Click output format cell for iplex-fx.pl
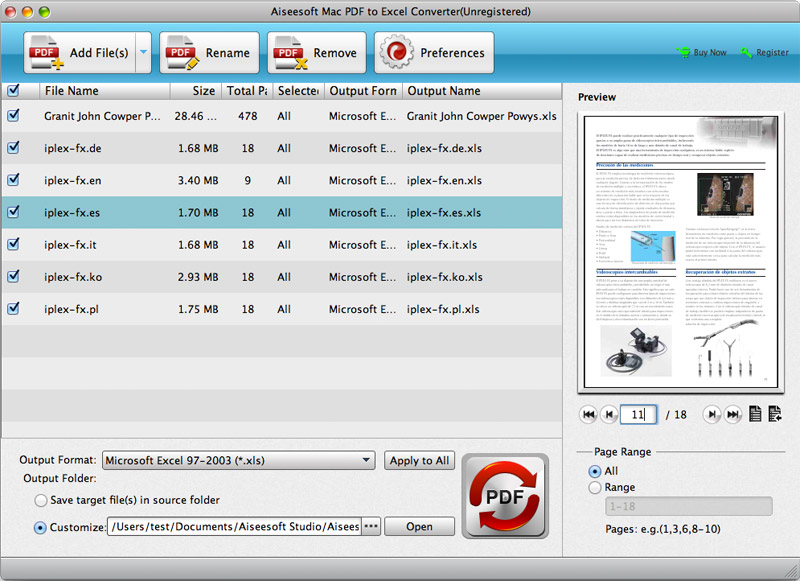The width and height of the screenshot is (800, 581). 362,309
